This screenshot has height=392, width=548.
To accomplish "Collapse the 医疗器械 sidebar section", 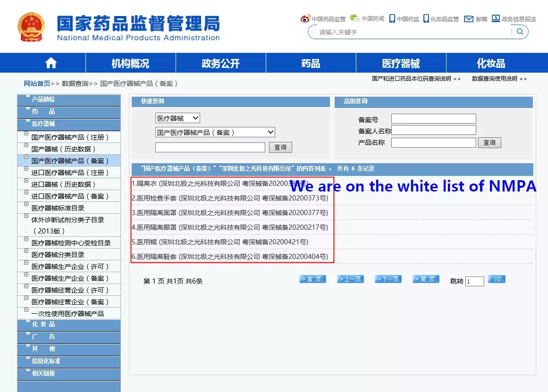I will (x=69, y=124).
